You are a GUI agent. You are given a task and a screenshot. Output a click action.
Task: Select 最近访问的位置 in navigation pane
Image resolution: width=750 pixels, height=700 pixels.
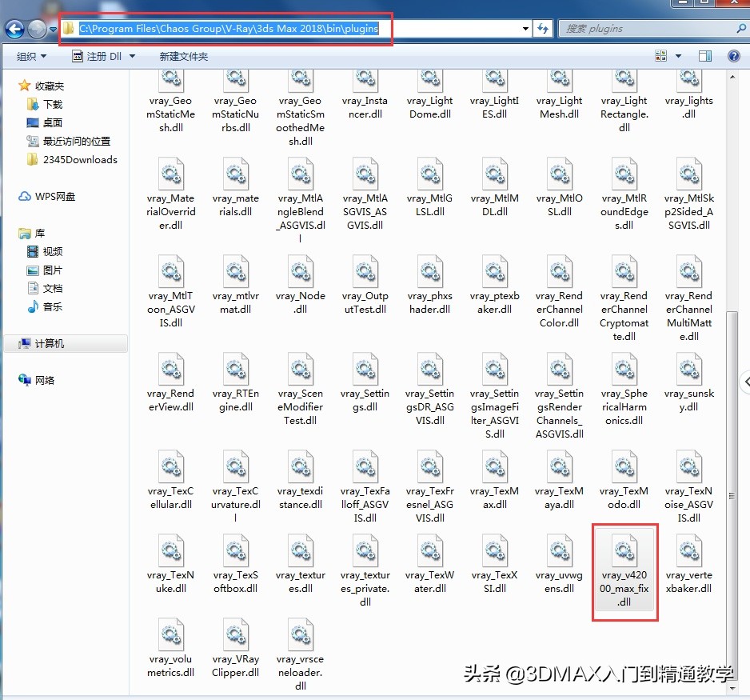69,141
